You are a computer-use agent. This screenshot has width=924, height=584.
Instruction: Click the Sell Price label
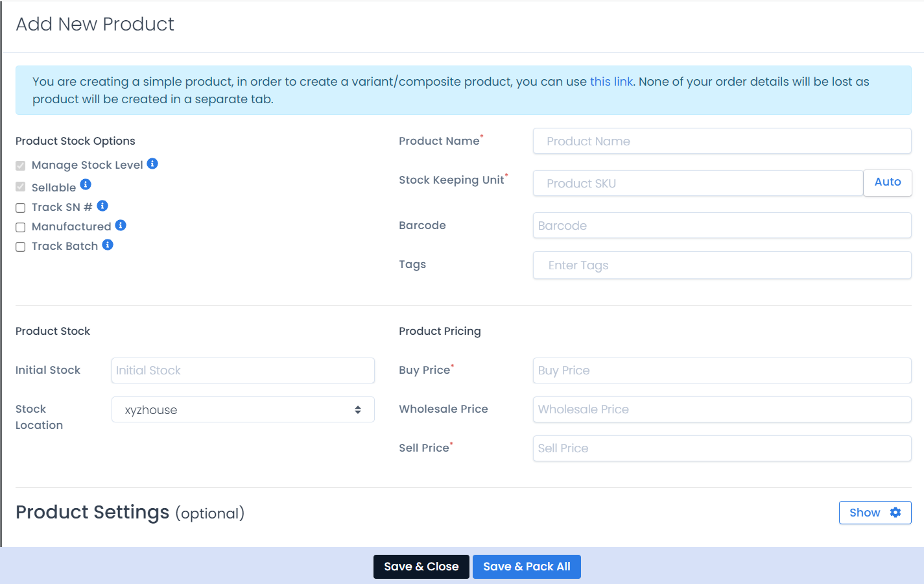pyautogui.click(x=425, y=448)
